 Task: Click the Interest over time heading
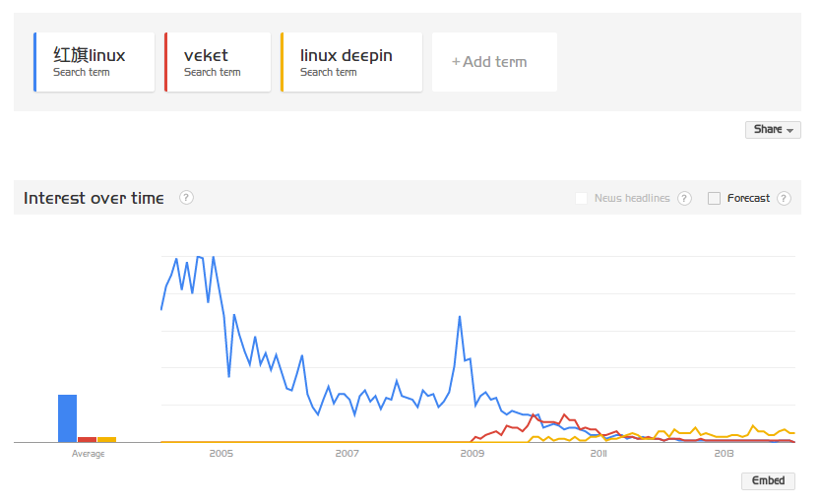94,198
